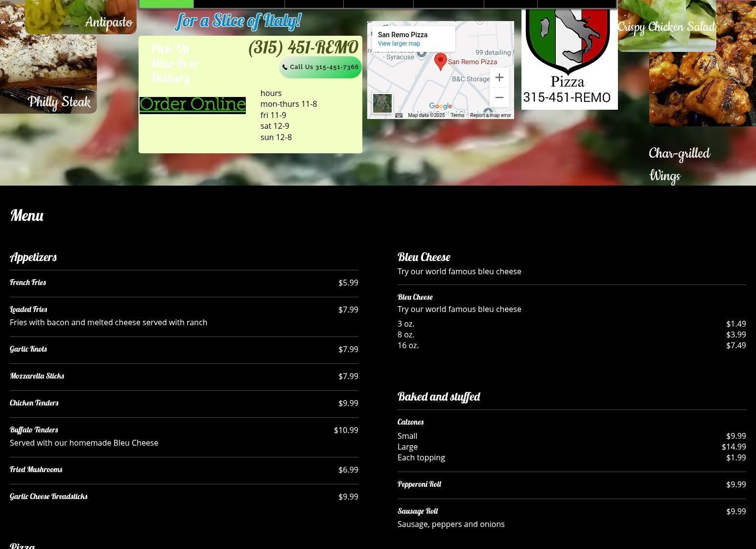Select the Mozzarella Sticks menu item
Image resolution: width=756 pixels, height=549 pixels.
click(x=37, y=376)
